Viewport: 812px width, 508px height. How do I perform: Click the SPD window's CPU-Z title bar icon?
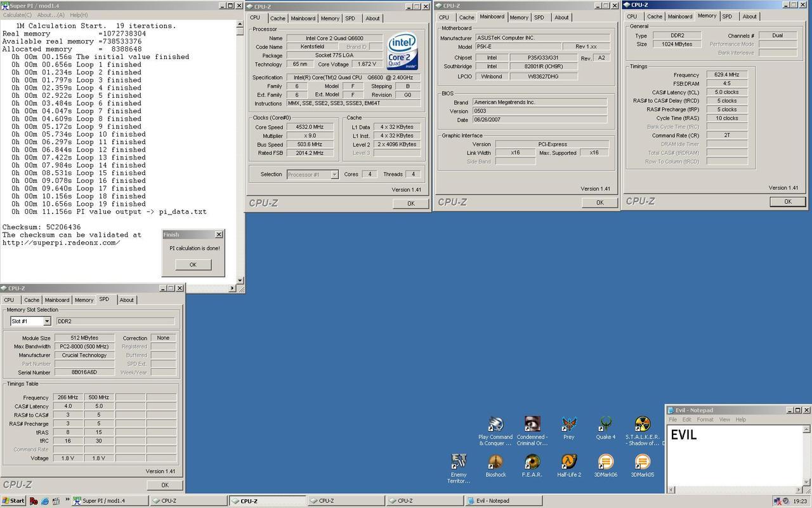(x=4, y=288)
